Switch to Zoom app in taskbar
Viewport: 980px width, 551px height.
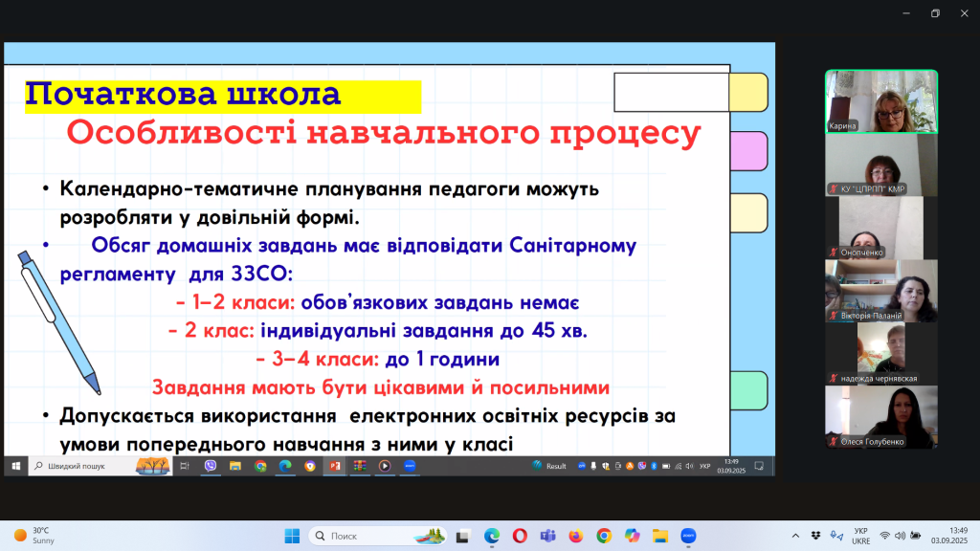pos(687,536)
